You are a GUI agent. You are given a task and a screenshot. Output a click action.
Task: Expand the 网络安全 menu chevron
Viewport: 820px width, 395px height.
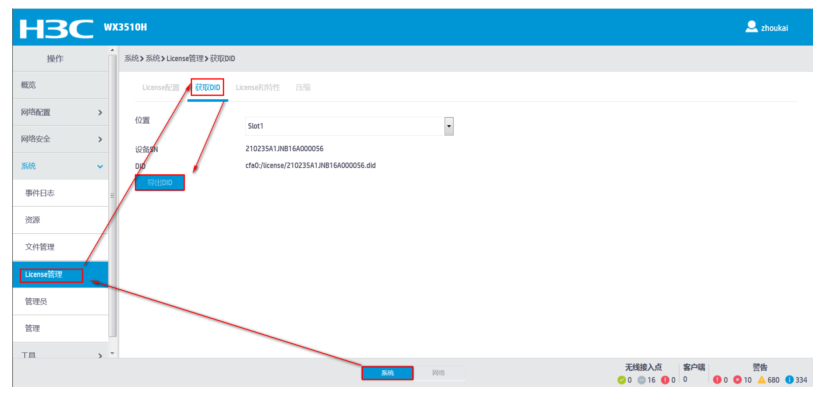point(100,140)
